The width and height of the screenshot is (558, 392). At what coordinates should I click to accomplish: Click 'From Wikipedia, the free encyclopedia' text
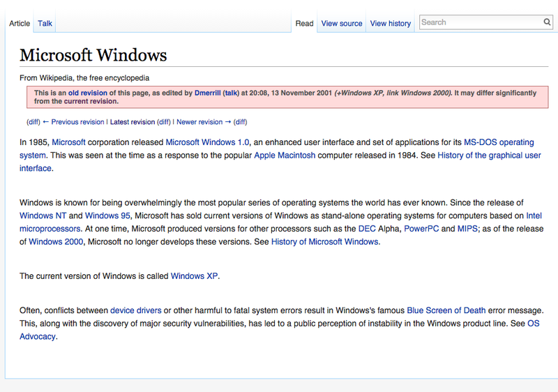84,78
